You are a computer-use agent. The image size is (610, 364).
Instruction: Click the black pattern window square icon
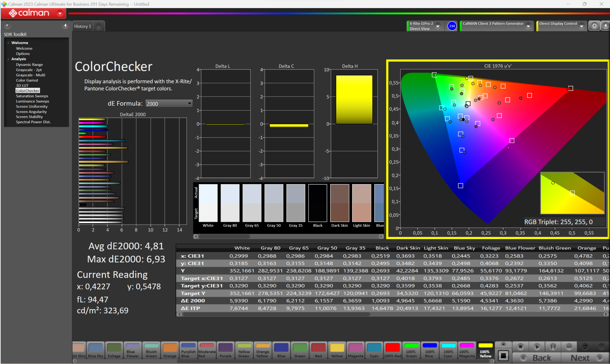point(503,355)
